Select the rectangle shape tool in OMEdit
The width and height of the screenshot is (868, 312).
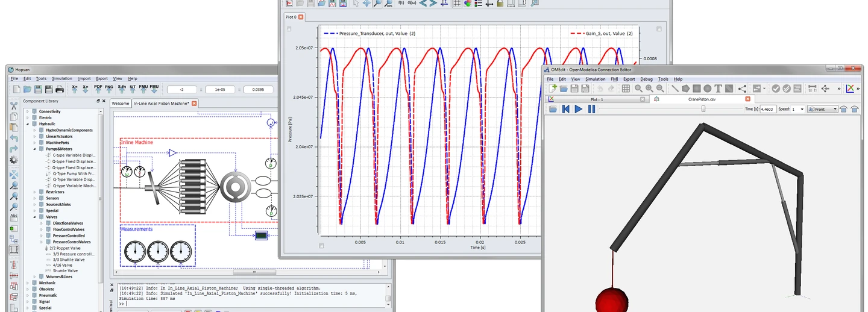pyautogui.click(x=697, y=89)
